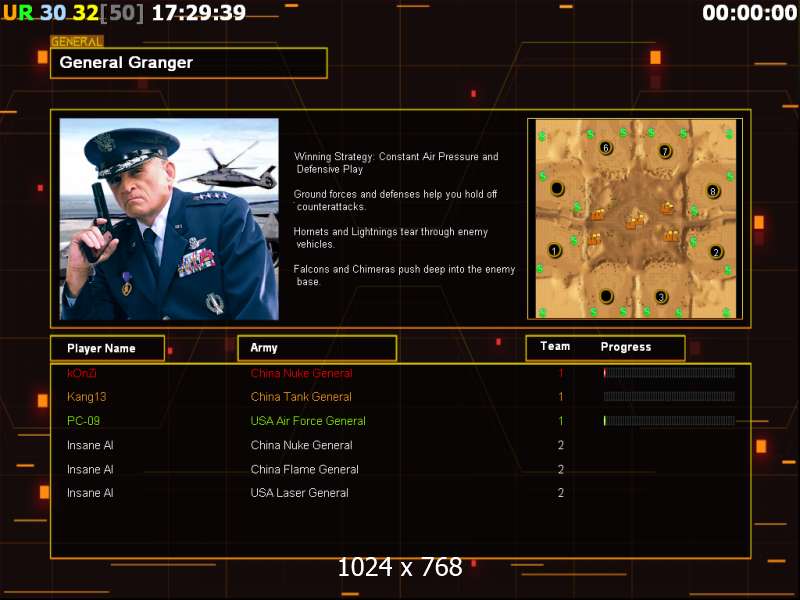The height and width of the screenshot is (600, 800).
Task: Click start position 7 on the minimap
Action: 665,151
